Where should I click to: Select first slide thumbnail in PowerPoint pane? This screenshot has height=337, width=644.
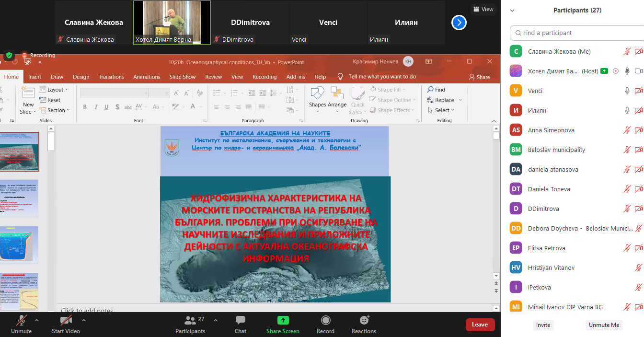click(x=19, y=152)
